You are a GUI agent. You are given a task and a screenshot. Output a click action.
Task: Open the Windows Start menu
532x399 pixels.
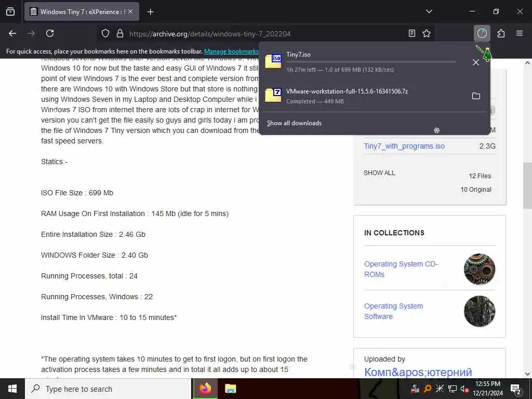pos(12,389)
